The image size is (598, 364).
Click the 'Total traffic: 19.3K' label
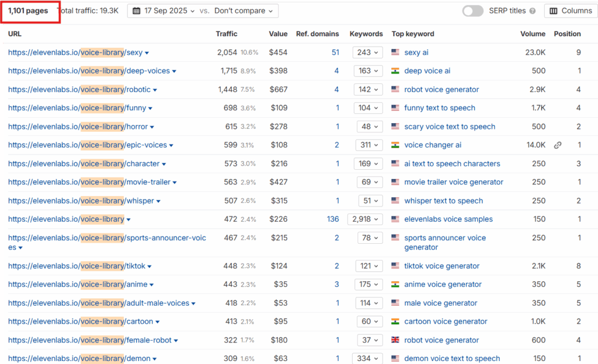coord(89,10)
